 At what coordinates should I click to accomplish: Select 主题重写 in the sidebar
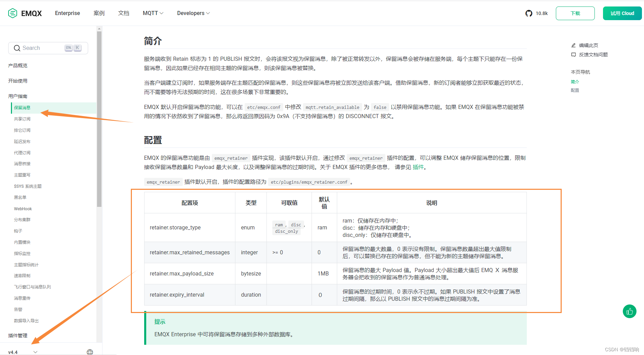click(22, 175)
